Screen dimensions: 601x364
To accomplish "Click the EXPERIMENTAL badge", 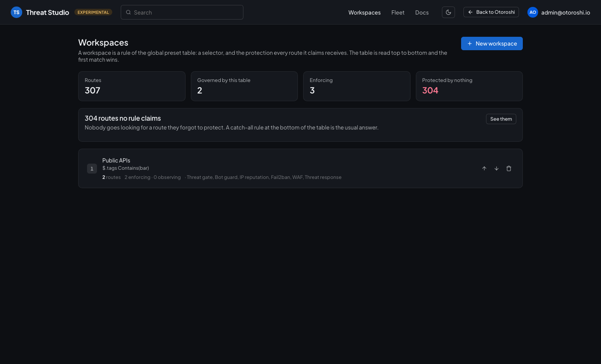I will pos(93,12).
